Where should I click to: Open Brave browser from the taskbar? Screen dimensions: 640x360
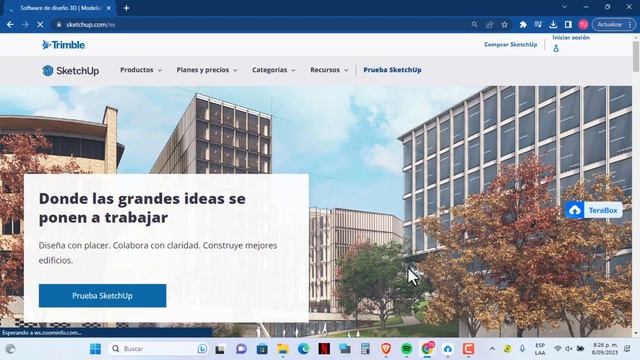[x=386, y=349]
